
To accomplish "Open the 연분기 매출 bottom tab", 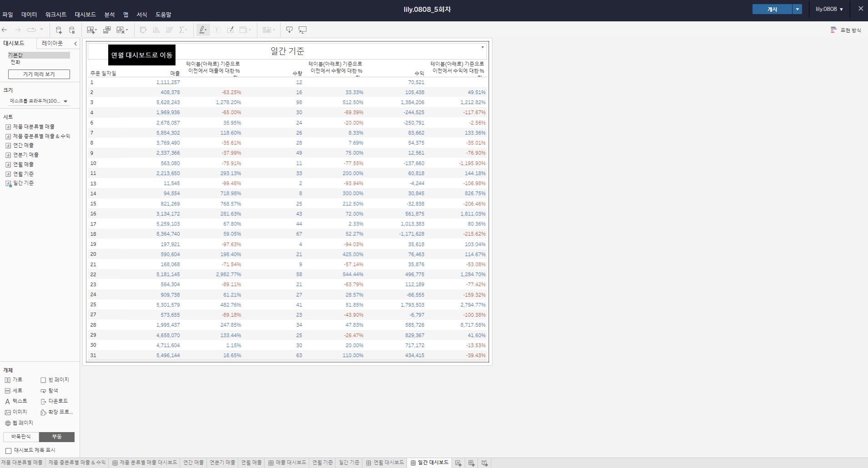I will pyautogui.click(x=222, y=463).
